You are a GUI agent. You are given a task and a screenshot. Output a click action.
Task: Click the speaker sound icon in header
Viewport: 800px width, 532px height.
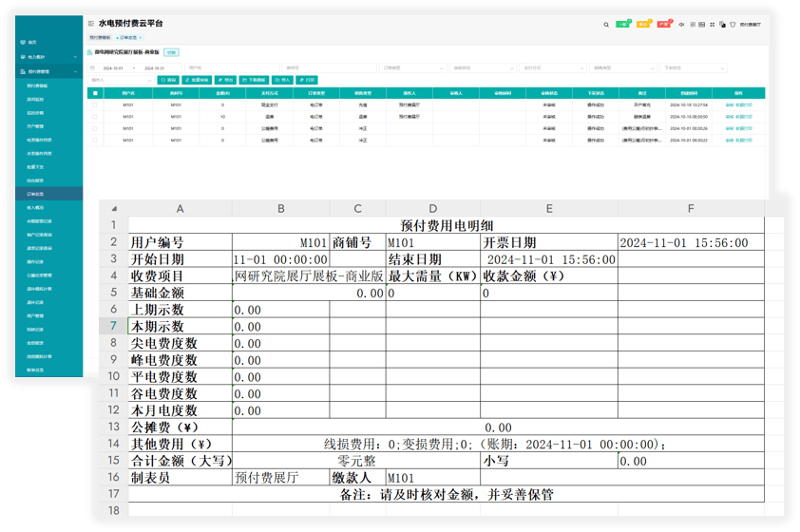[681, 25]
